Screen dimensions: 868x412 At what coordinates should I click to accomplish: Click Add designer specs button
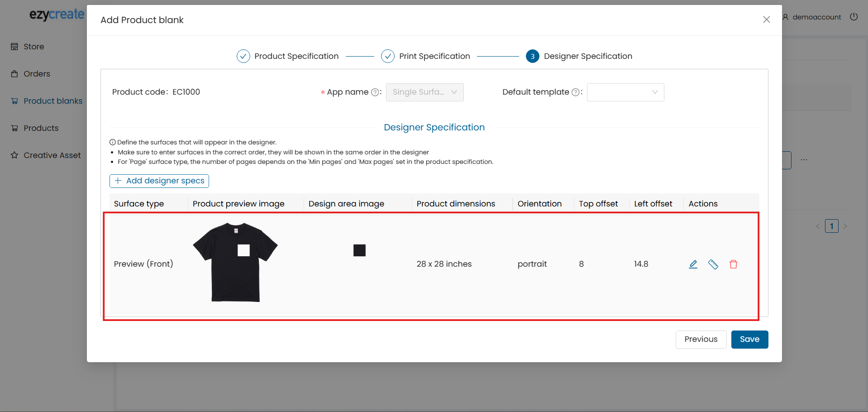(159, 181)
